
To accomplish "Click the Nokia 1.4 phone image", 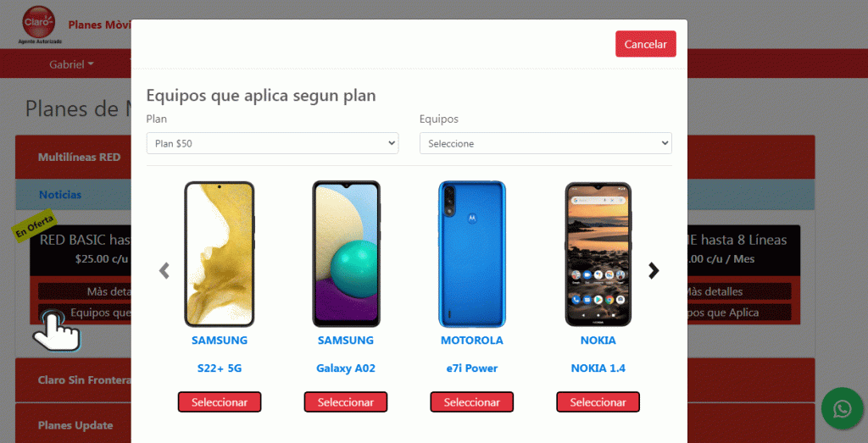I will (x=598, y=254).
